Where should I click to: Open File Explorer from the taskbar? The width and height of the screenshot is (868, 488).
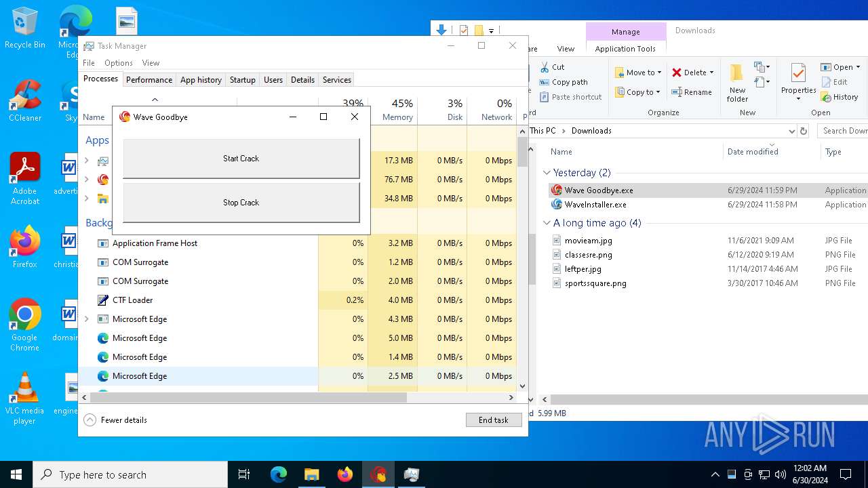311,474
